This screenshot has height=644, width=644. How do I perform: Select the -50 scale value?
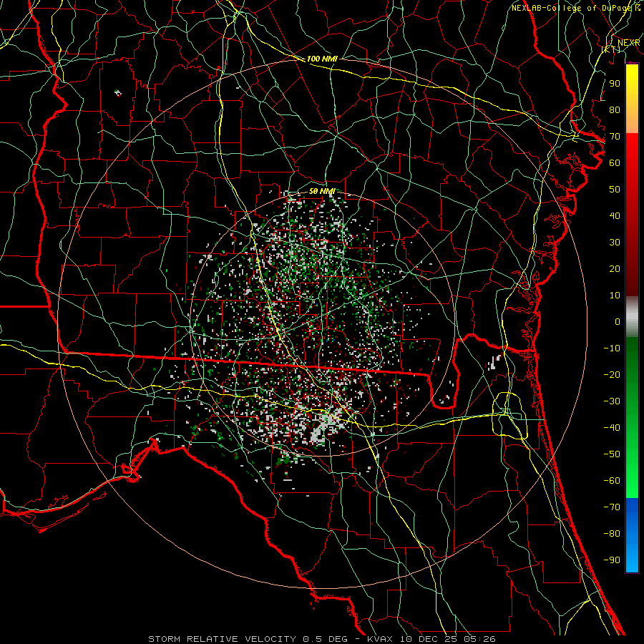pyautogui.click(x=612, y=454)
